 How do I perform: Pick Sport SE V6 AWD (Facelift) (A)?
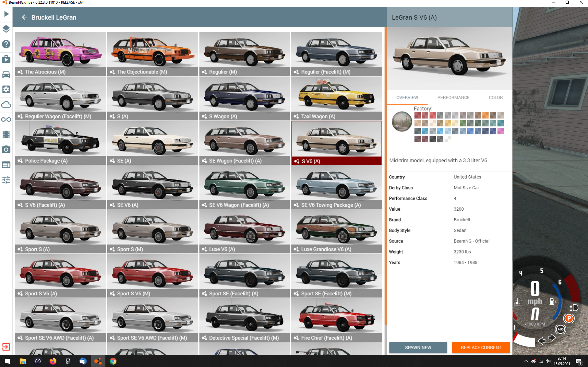point(60,320)
